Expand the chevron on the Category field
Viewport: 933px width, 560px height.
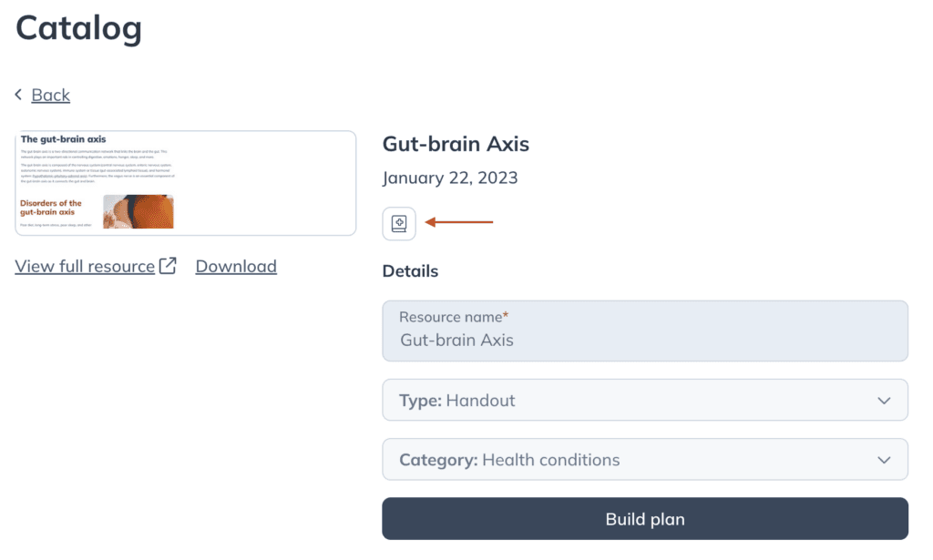[x=884, y=460]
